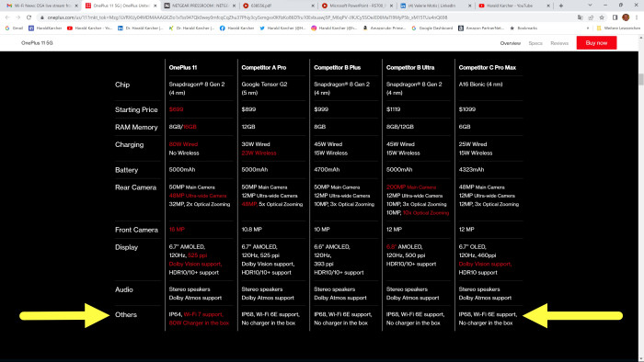
Task: Go back with the browser back arrow
Action: 7,17
